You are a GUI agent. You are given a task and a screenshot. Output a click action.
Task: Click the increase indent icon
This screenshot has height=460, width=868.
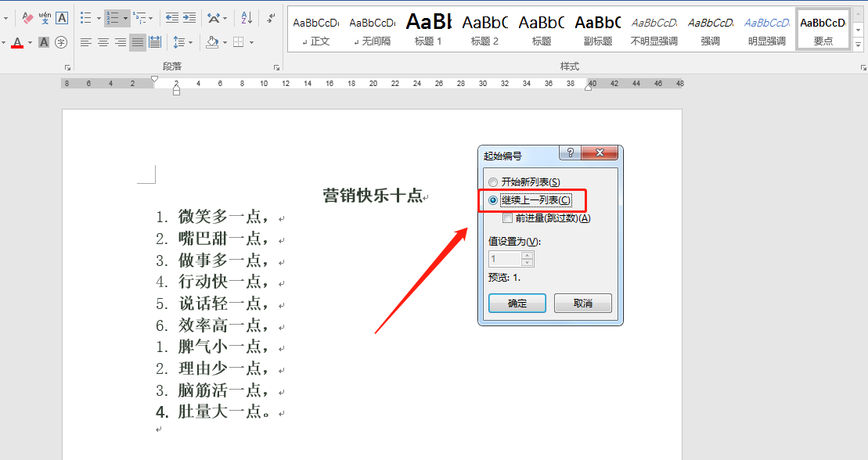pos(189,17)
